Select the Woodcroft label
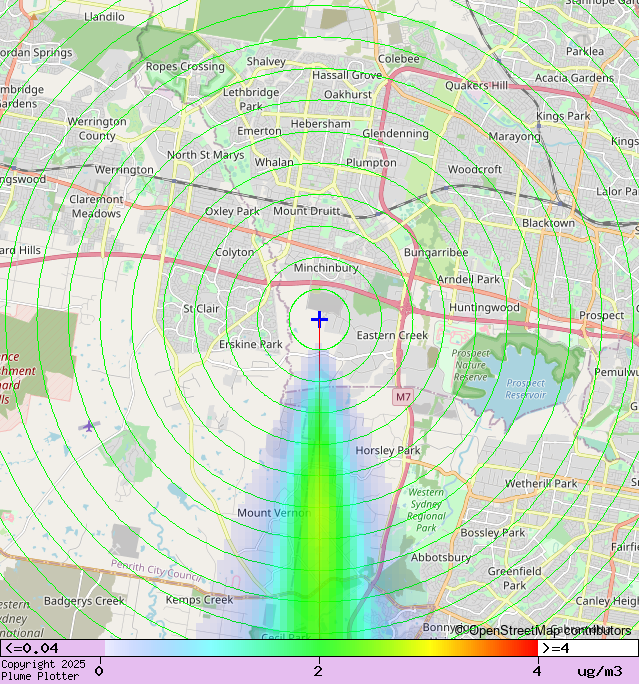The height and width of the screenshot is (684, 639). pos(475,169)
